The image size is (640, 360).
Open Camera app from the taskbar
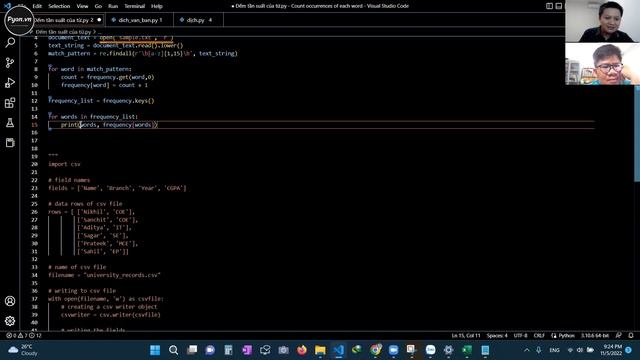pos(283,350)
